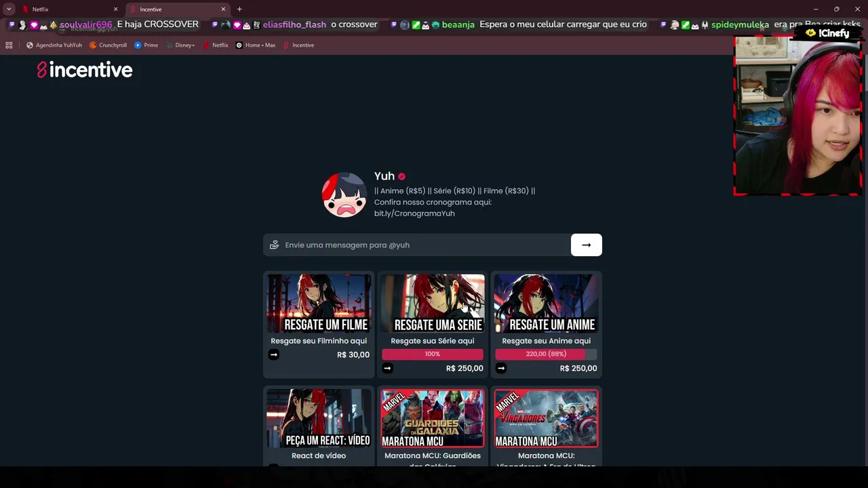Open the Prime bookmark

pos(146,45)
